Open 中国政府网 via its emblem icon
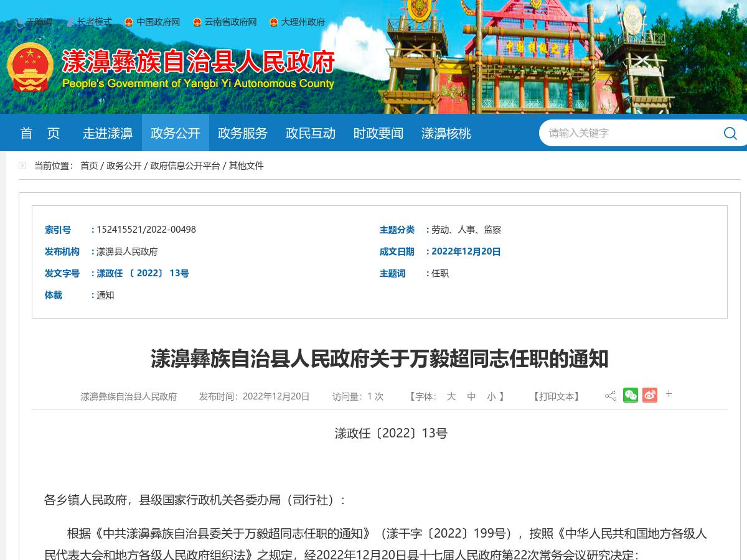The width and height of the screenshot is (747, 560). point(129,22)
